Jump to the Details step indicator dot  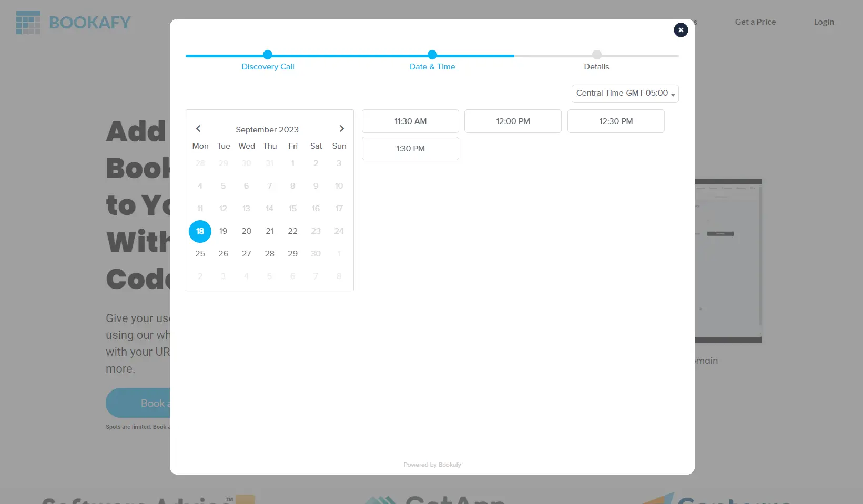pyautogui.click(x=596, y=55)
